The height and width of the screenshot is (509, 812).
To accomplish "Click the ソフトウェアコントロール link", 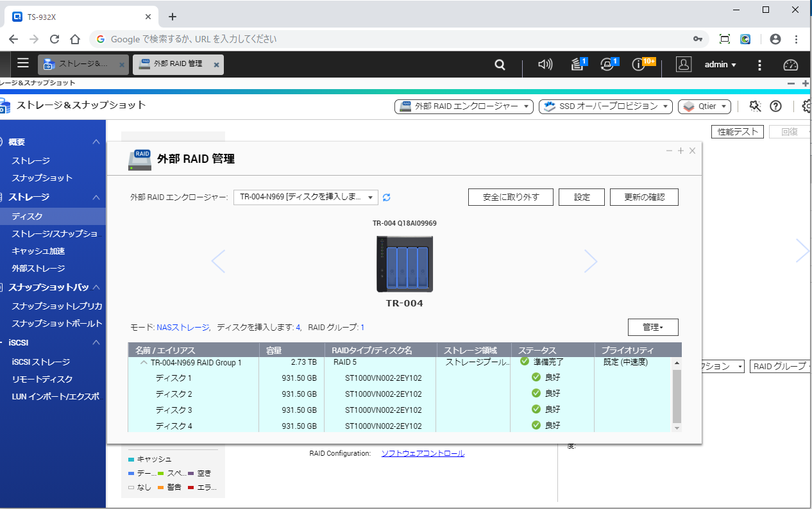I will (422, 453).
